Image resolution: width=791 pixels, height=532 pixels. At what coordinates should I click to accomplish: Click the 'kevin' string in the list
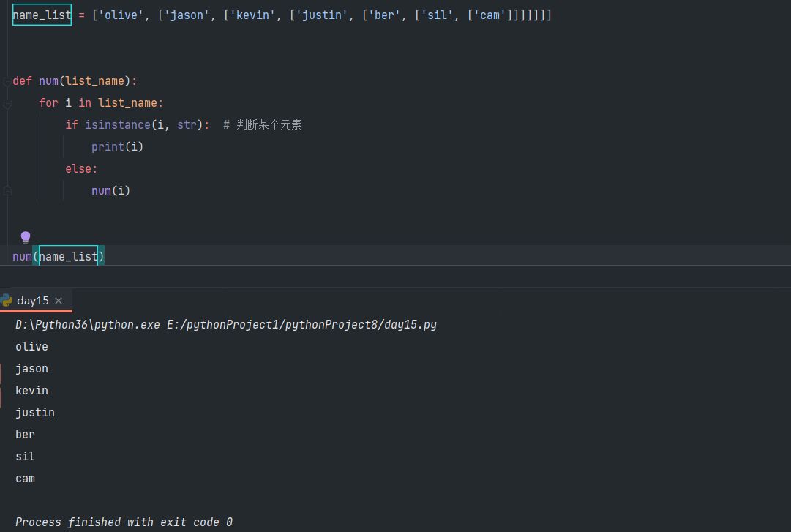[x=253, y=15]
